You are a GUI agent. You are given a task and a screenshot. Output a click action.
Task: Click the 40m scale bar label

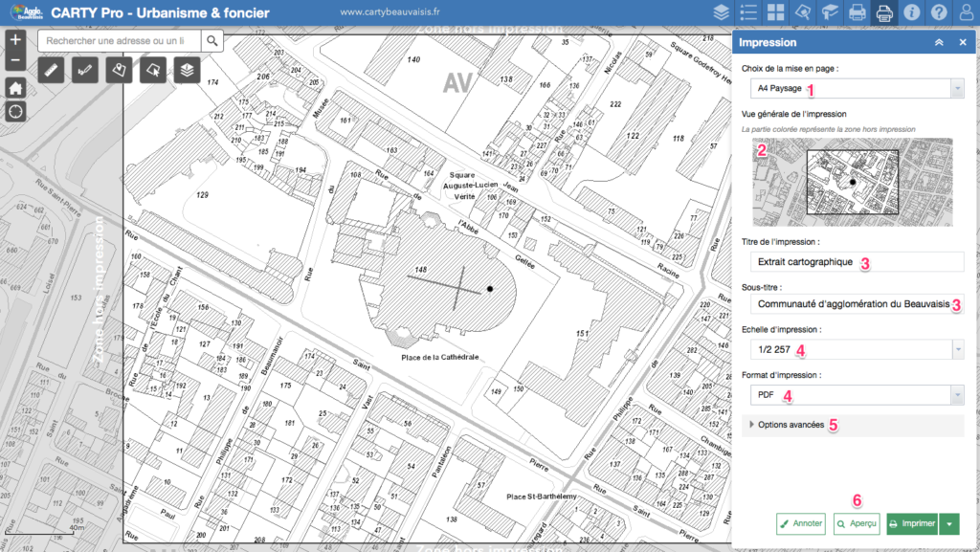click(x=77, y=528)
